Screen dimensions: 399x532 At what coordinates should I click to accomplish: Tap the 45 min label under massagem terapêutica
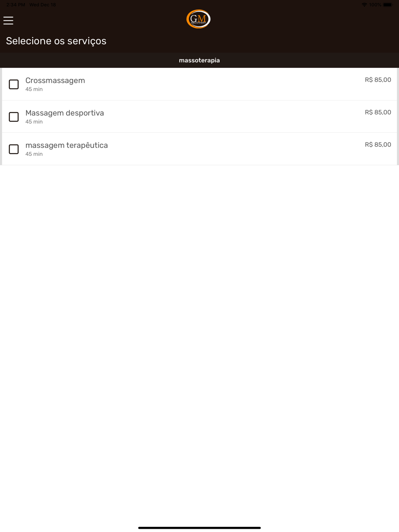coord(34,154)
